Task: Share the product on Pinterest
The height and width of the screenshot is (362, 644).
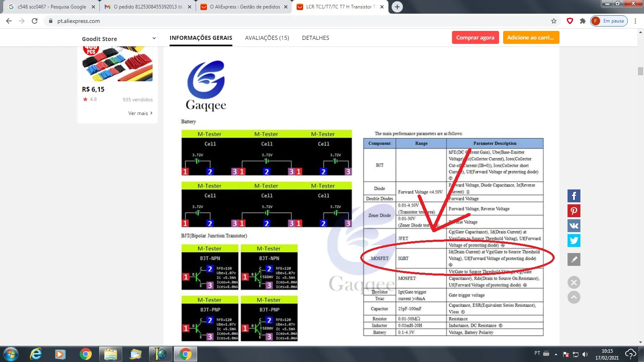Action: (x=574, y=211)
